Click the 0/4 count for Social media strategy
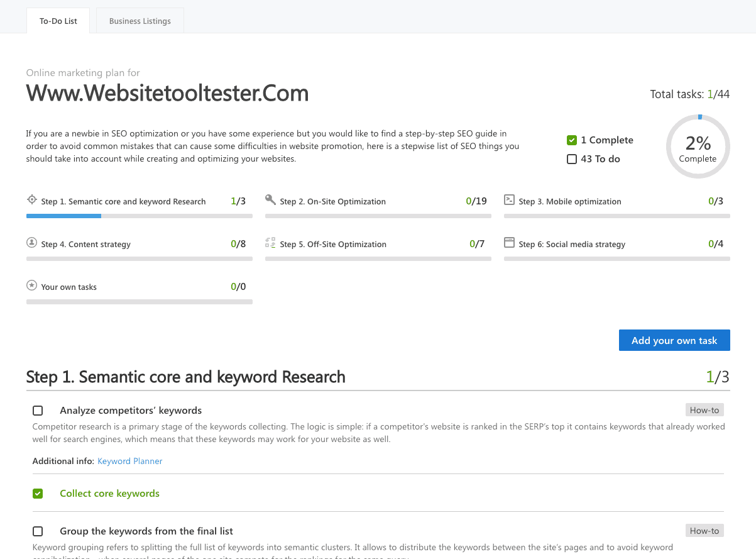 click(x=716, y=244)
